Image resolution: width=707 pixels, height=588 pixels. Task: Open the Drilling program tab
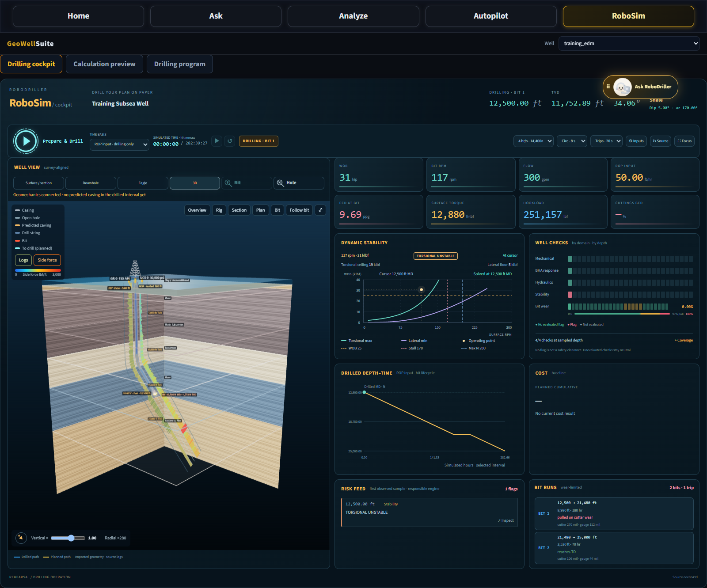coord(180,64)
